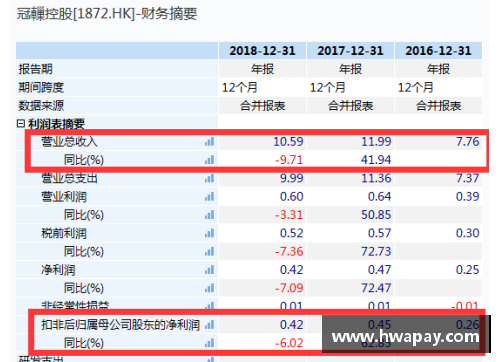Open chart icon for 同比(%) row showing -6.02
This screenshot has height=362, width=500.
(x=209, y=343)
